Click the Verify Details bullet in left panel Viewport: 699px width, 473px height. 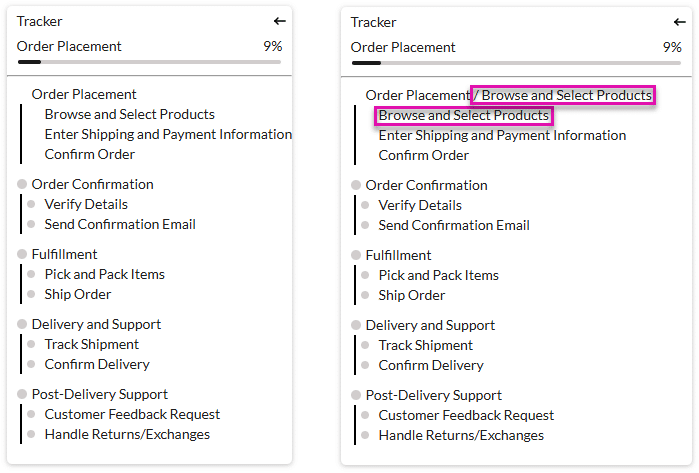[x=32, y=204]
